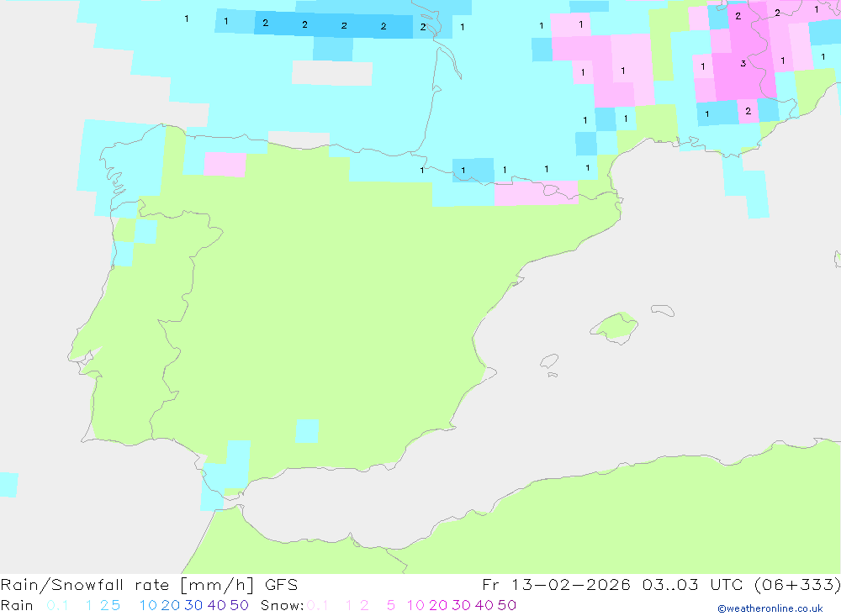Select the magenta snow legend value 30
Screen dimensions: 841x616
pos(461,605)
